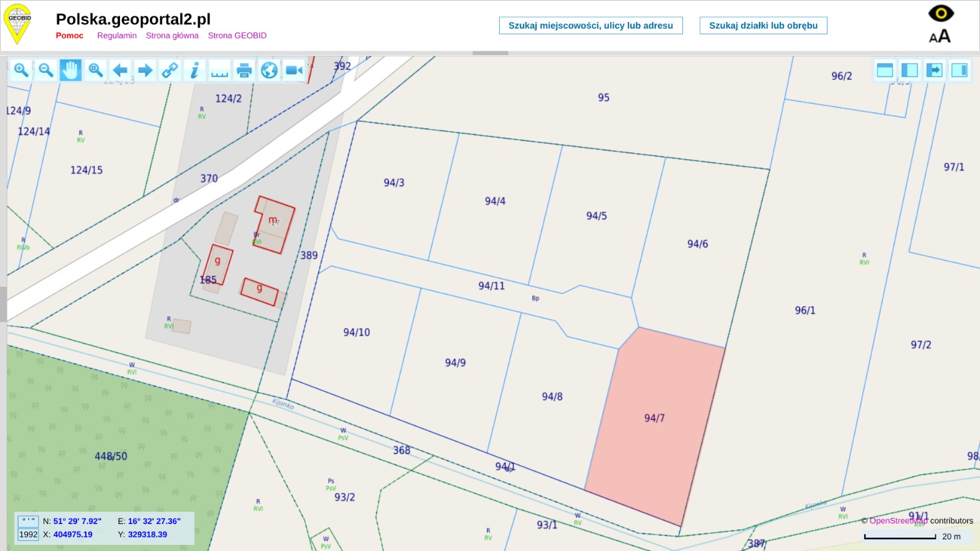Select the pan hand tool

[70, 70]
